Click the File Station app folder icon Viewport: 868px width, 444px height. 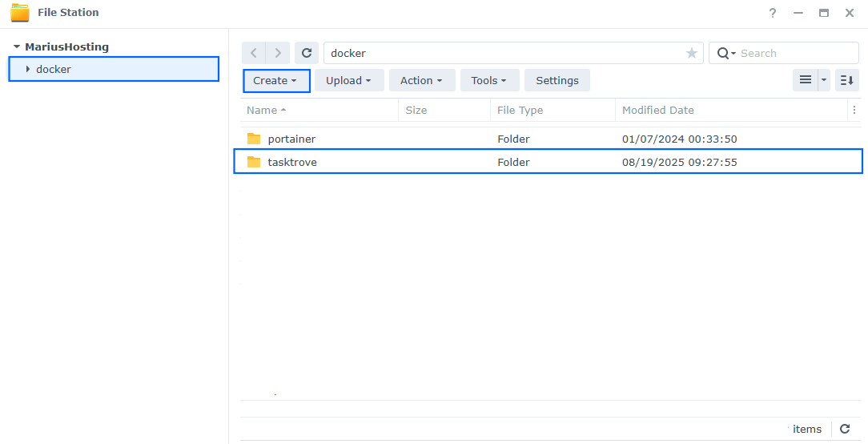(20, 12)
